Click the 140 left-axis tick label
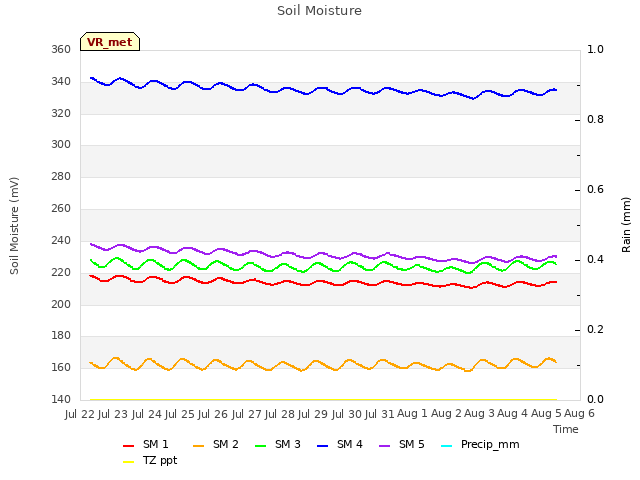This screenshot has width=640, height=480. pyautogui.click(x=61, y=400)
